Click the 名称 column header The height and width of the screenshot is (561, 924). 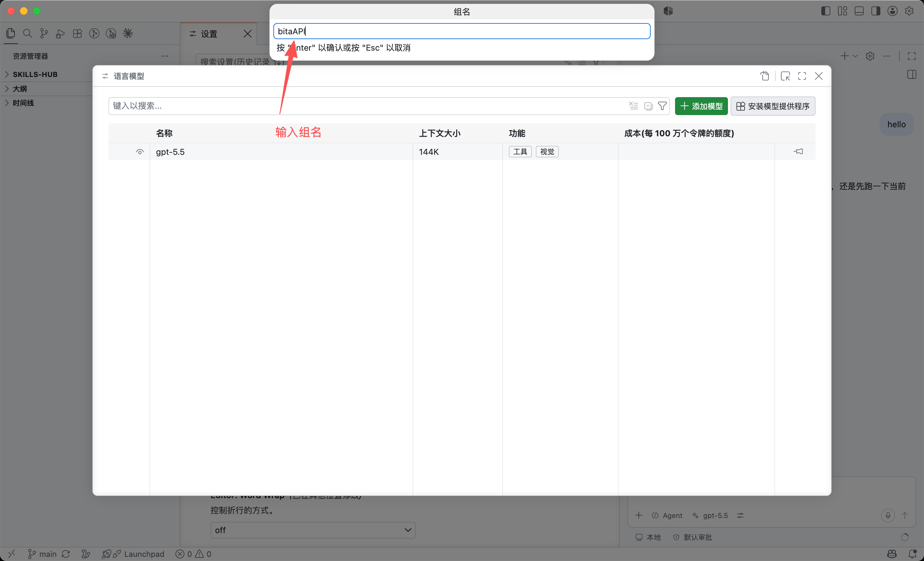coord(164,133)
